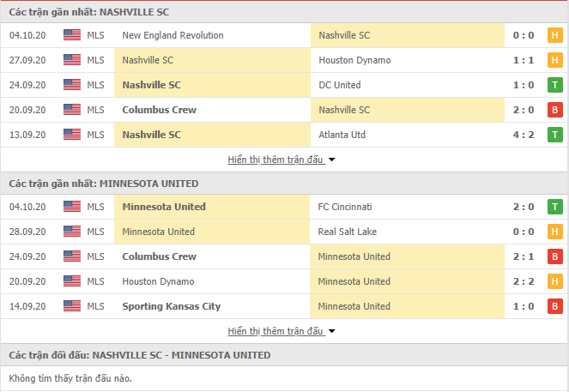
Task: Open the New England Revolution team link
Action: [x=173, y=35]
